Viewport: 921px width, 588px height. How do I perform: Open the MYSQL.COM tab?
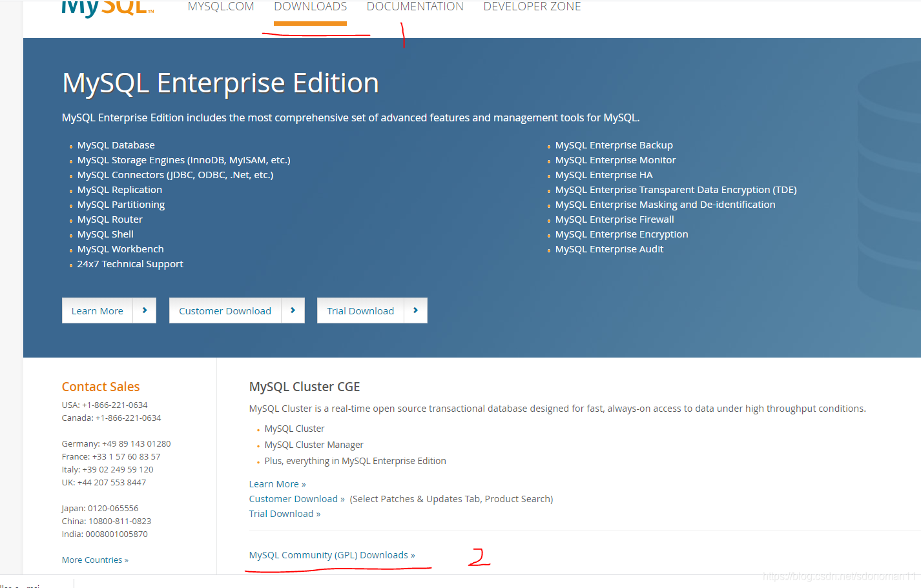[221, 6]
